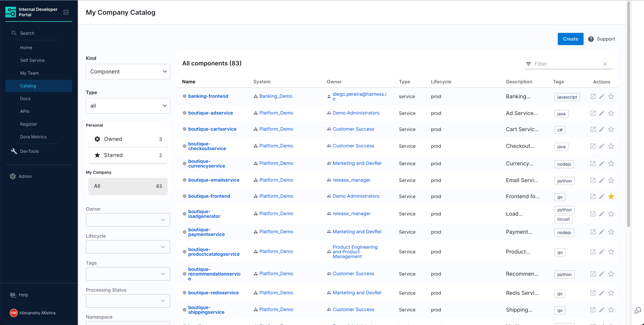Star the boutique-cartservice component
This screenshot has width=644, height=325.
click(611, 129)
